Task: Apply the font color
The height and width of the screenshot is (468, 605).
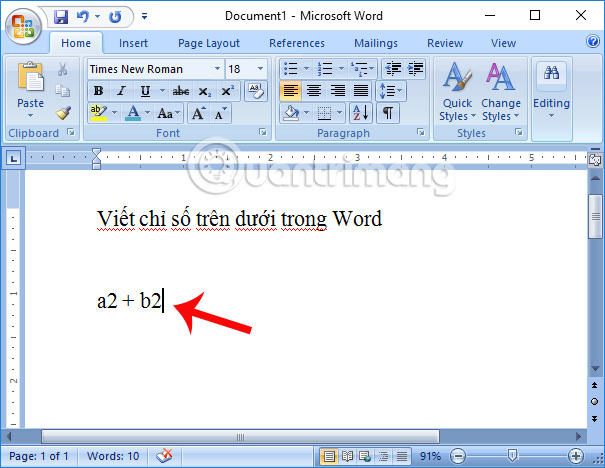Action: point(133,113)
